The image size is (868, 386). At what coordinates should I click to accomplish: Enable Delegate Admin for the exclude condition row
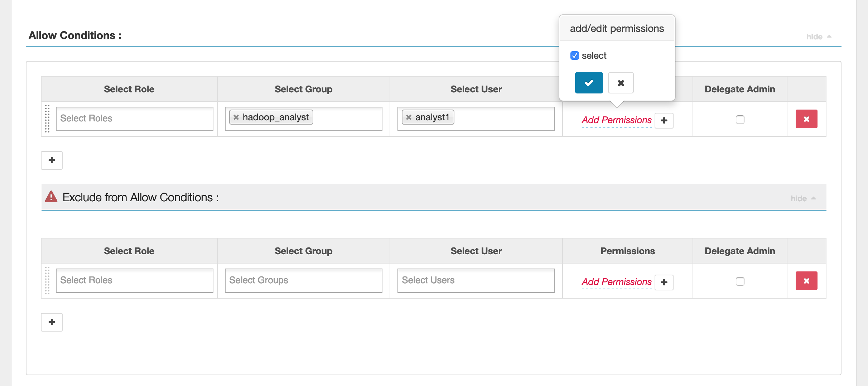pyautogui.click(x=739, y=282)
